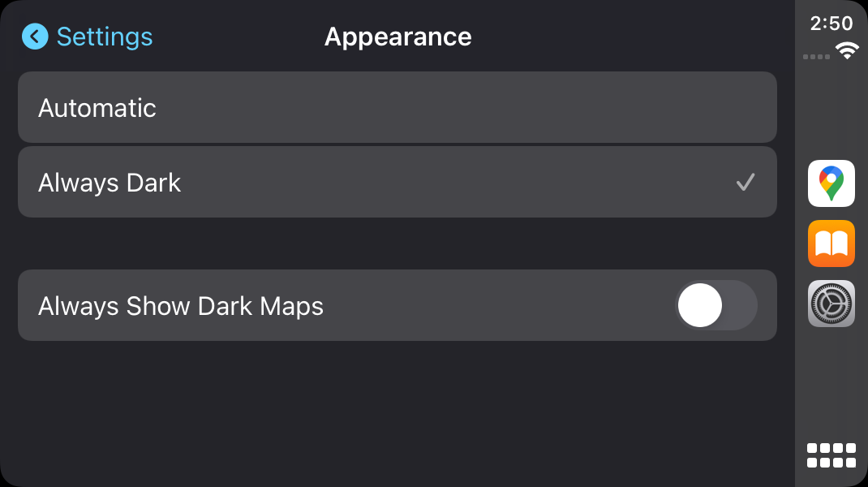Launch the Books app icon
The height and width of the screenshot is (487, 868).
pos(831,243)
